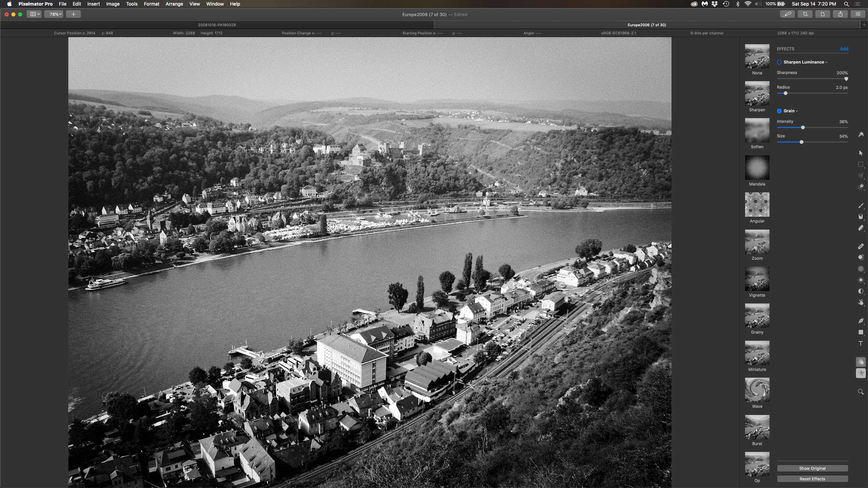Enable the Sharpen Luminance effect
The width and height of the screenshot is (868, 488).
[779, 62]
